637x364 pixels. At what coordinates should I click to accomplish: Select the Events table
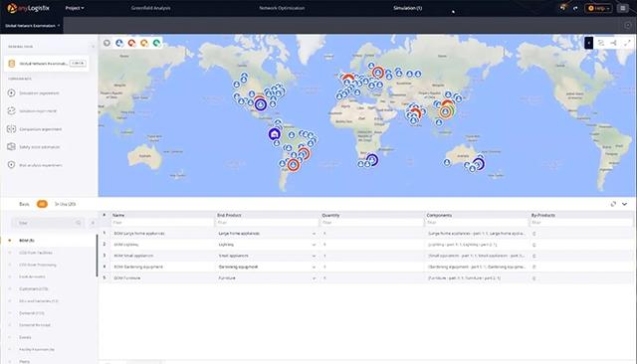25,337
